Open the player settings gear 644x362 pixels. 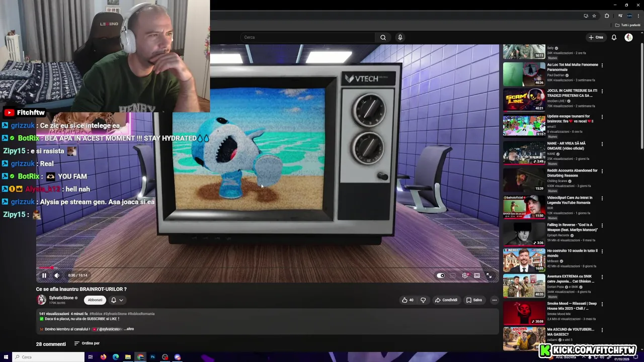point(465,276)
